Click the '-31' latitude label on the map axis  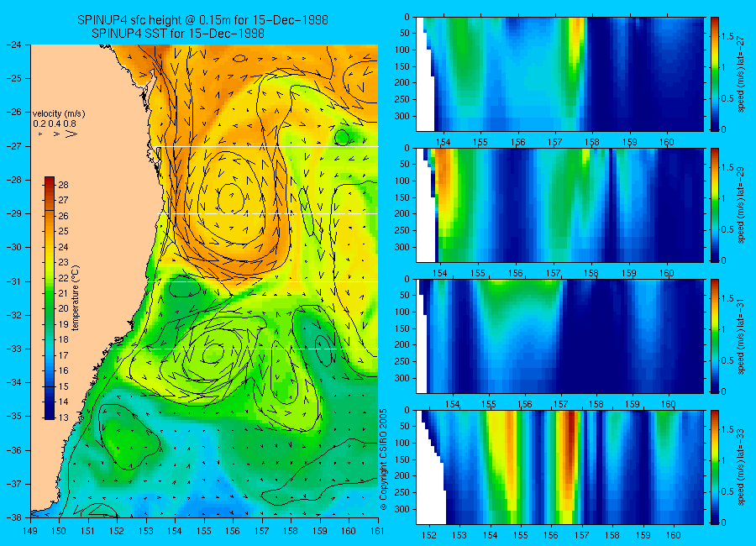coord(13,281)
